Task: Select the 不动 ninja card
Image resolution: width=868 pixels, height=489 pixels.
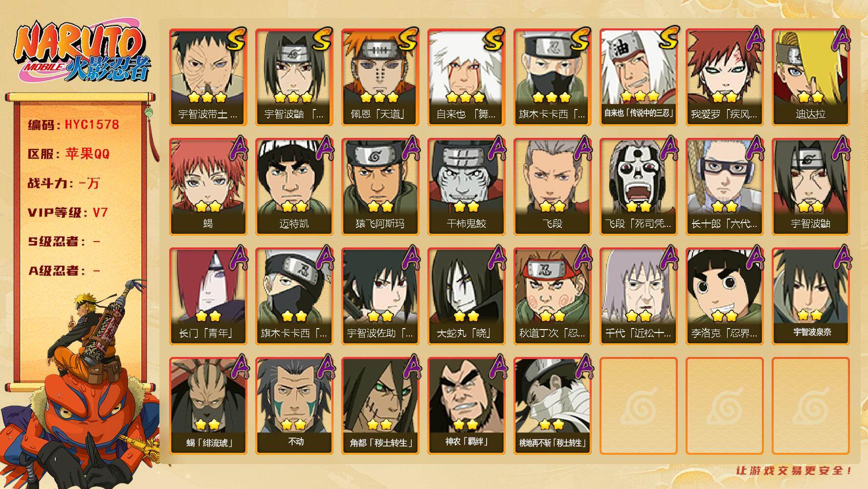Action: (294, 406)
